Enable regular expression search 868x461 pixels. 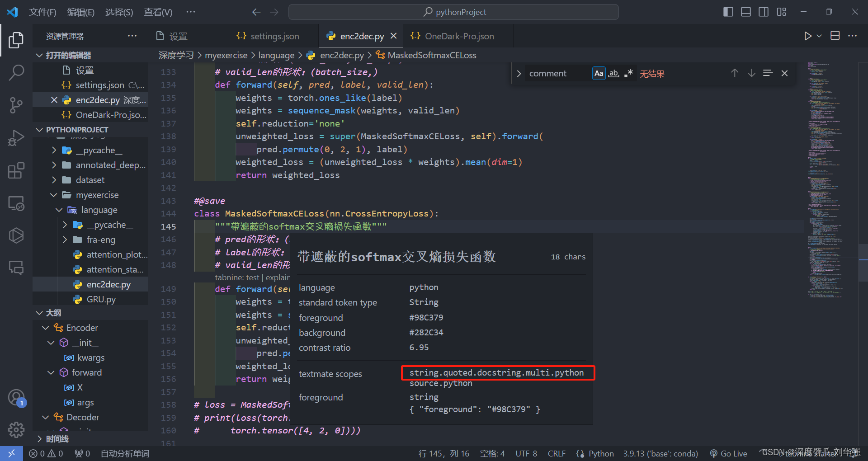pos(628,73)
